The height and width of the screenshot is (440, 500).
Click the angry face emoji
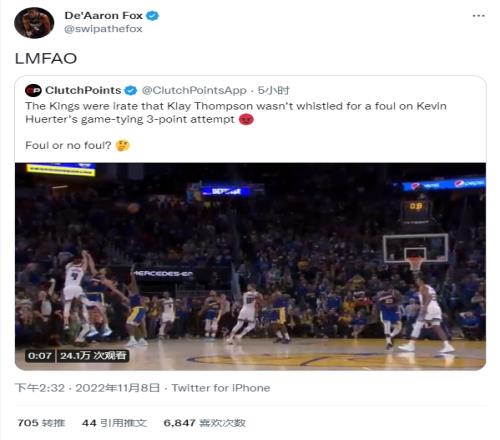coord(246,119)
